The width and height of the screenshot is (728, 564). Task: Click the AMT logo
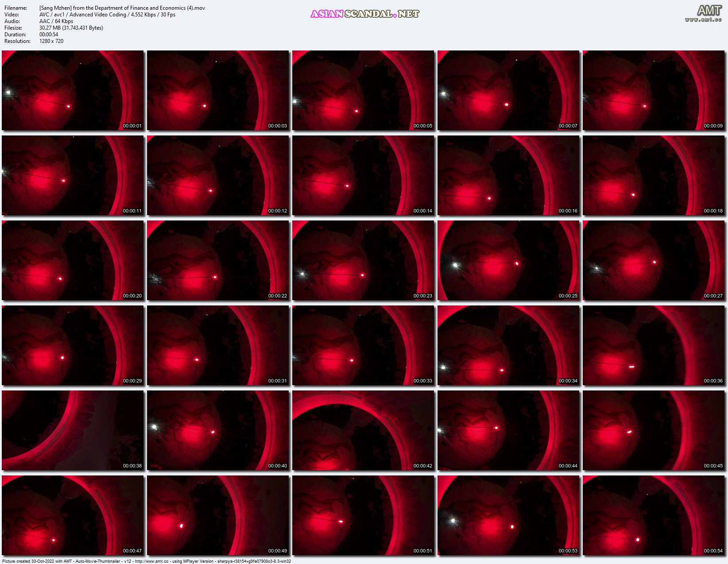(x=709, y=10)
